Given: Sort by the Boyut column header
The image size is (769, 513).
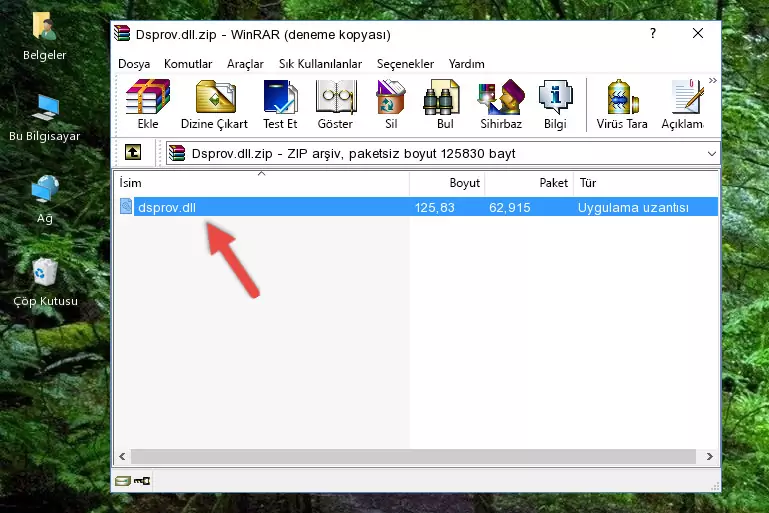Looking at the screenshot, I should tap(447, 183).
